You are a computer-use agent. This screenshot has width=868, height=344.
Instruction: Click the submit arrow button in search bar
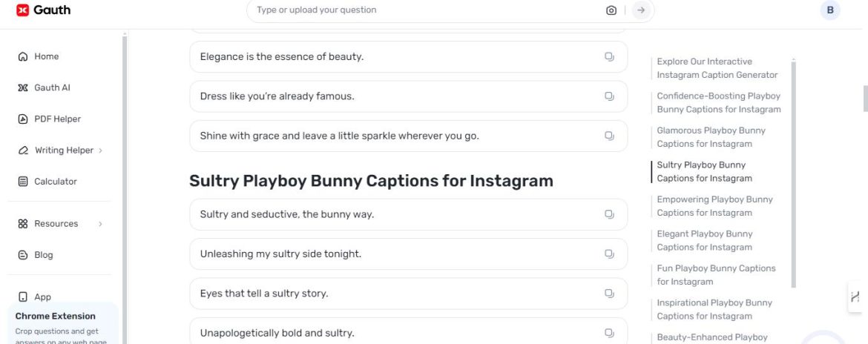coord(642,10)
